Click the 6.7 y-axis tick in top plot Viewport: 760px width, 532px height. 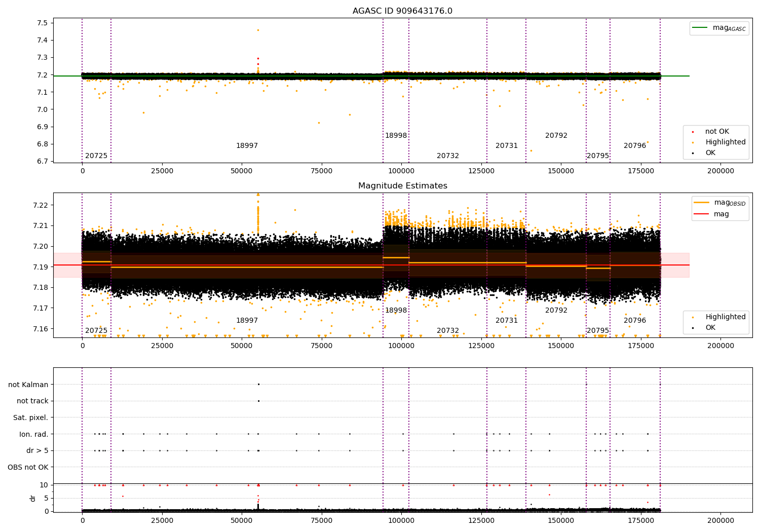point(42,162)
